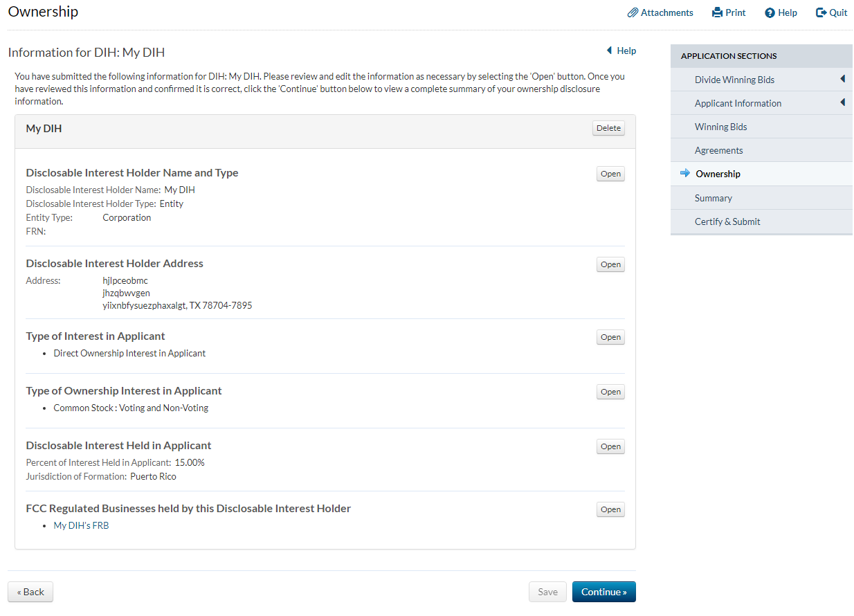854x616 pixels.
Task: Open the My DIH's FRB link
Action: point(81,525)
